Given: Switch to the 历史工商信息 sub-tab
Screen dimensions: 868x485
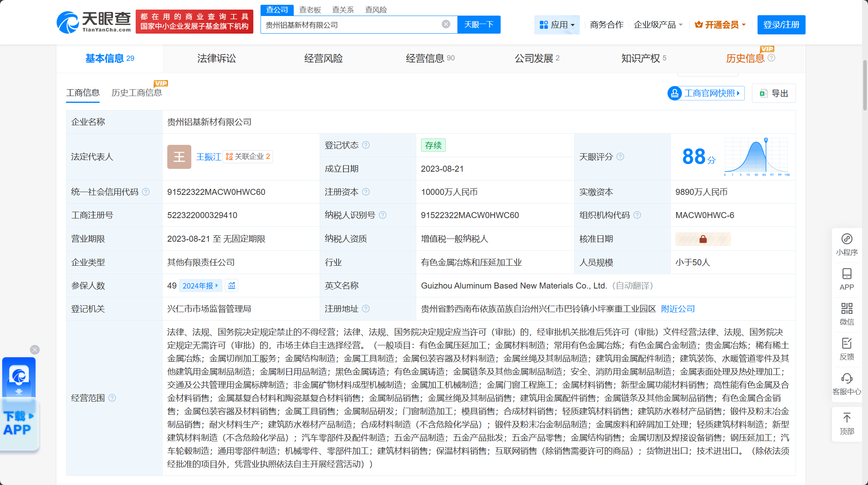Looking at the screenshot, I should (136, 93).
